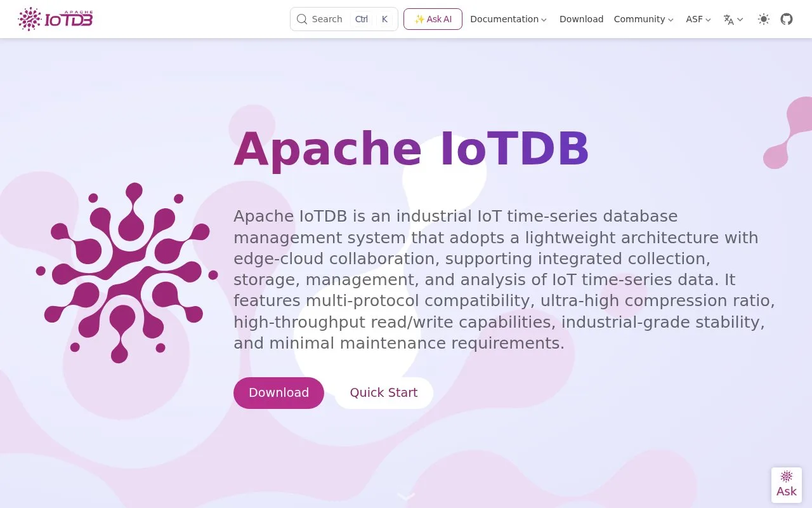Open the Apache IoTDB logo home link
The image size is (812, 508).
click(56, 19)
